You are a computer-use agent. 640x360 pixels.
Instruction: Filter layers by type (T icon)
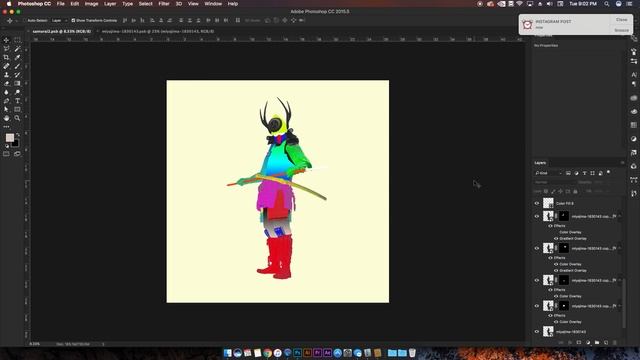pos(584,173)
